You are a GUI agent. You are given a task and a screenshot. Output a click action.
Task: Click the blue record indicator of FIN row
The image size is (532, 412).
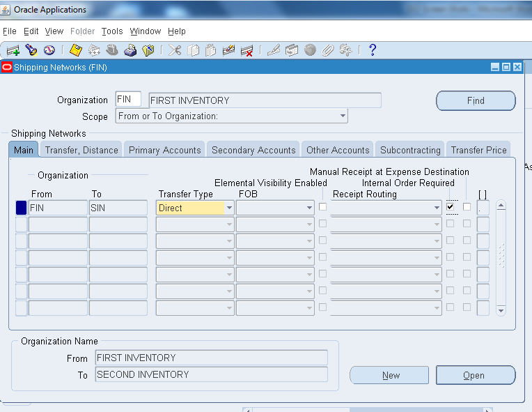click(x=21, y=208)
